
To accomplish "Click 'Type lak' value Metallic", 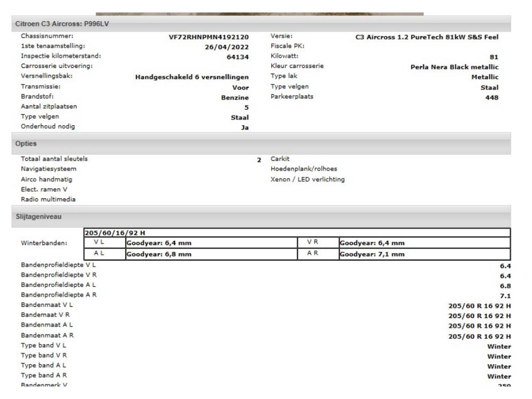I will pyautogui.click(x=485, y=77).
